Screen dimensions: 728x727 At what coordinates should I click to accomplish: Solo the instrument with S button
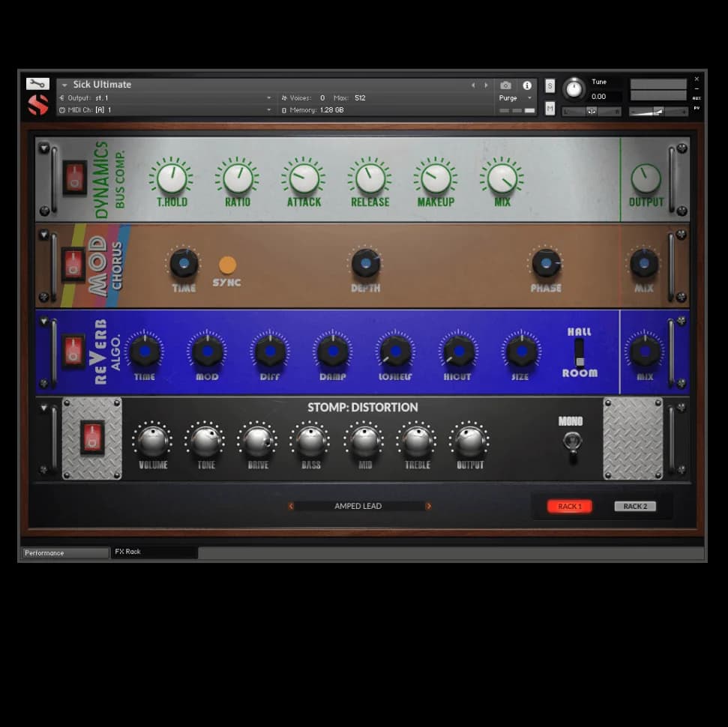tap(550, 85)
